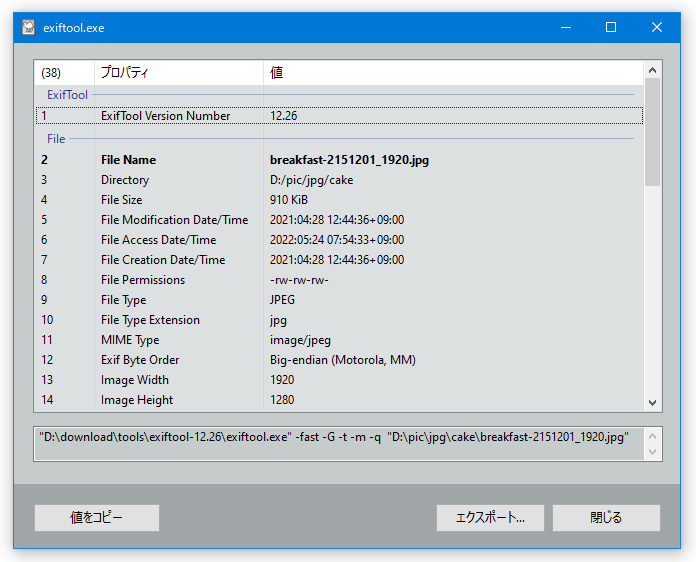
Task: Click the image/jpeg value
Action: tap(301, 340)
